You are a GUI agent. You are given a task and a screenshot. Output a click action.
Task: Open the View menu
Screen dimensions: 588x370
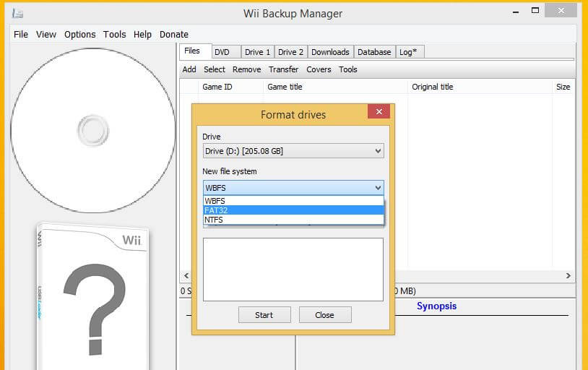[46, 35]
